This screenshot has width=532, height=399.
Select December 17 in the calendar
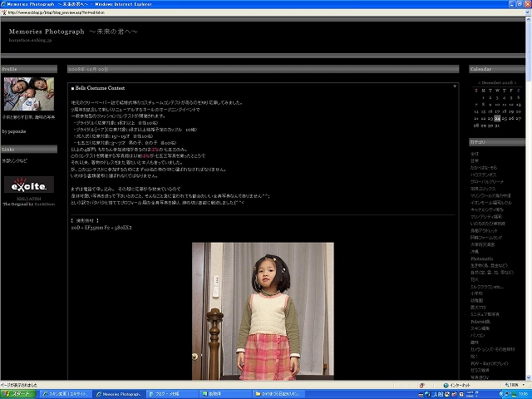click(497, 111)
